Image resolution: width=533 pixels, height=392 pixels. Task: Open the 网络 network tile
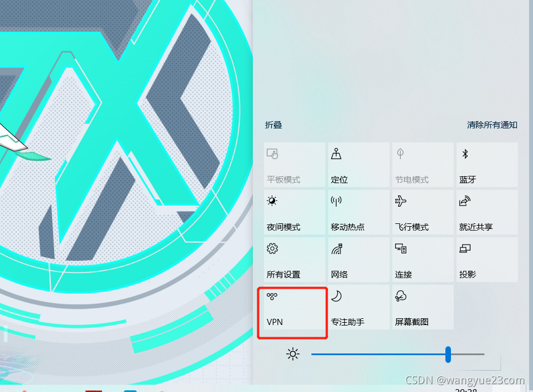coord(359,260)
